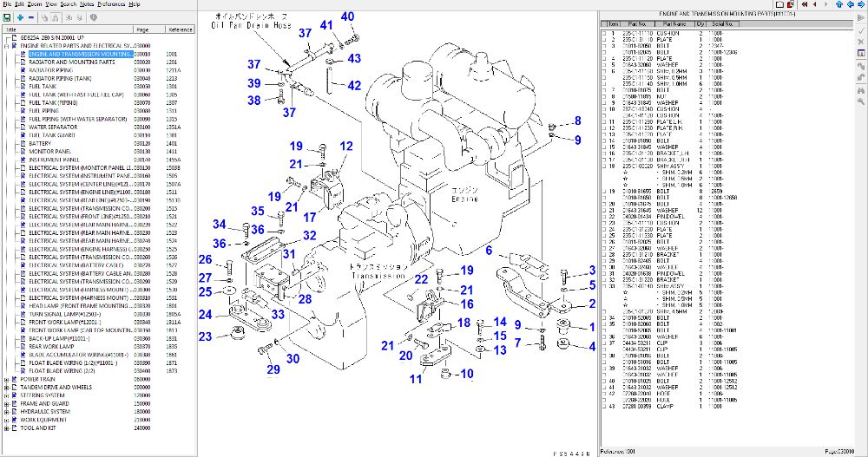
Task: Select REAR WORK LAMP tree row
Action: (x=51, y=346)
